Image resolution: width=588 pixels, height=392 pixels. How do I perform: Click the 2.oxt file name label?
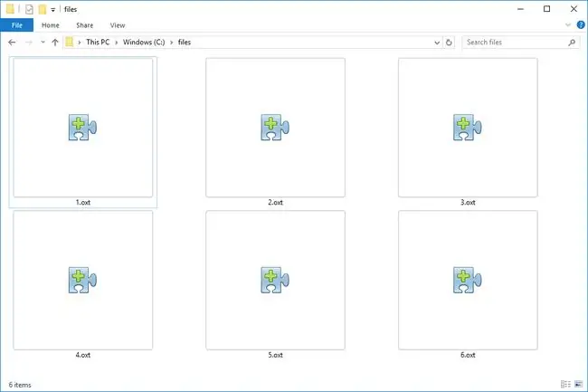(275, 202)
